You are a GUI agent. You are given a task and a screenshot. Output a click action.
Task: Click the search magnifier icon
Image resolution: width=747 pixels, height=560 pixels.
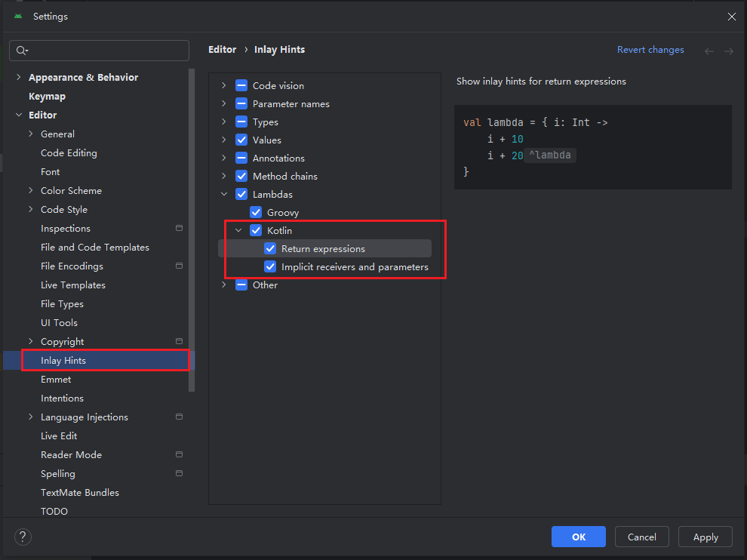point(22,51)
